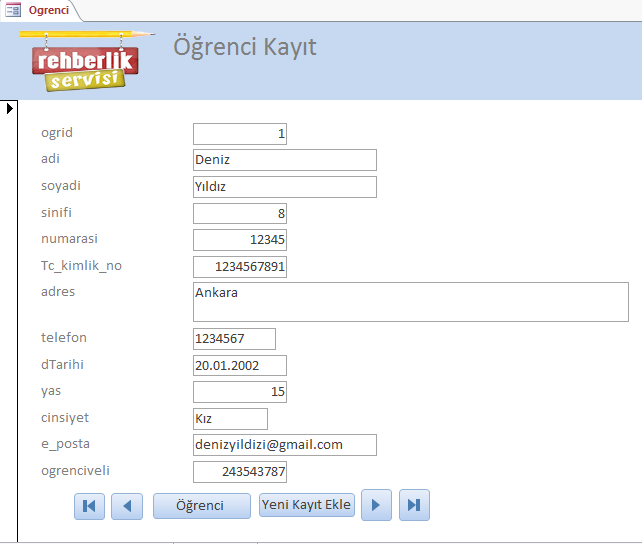Click the Öğrenci button
Screen dimensions: 642x544
point(202,506)
